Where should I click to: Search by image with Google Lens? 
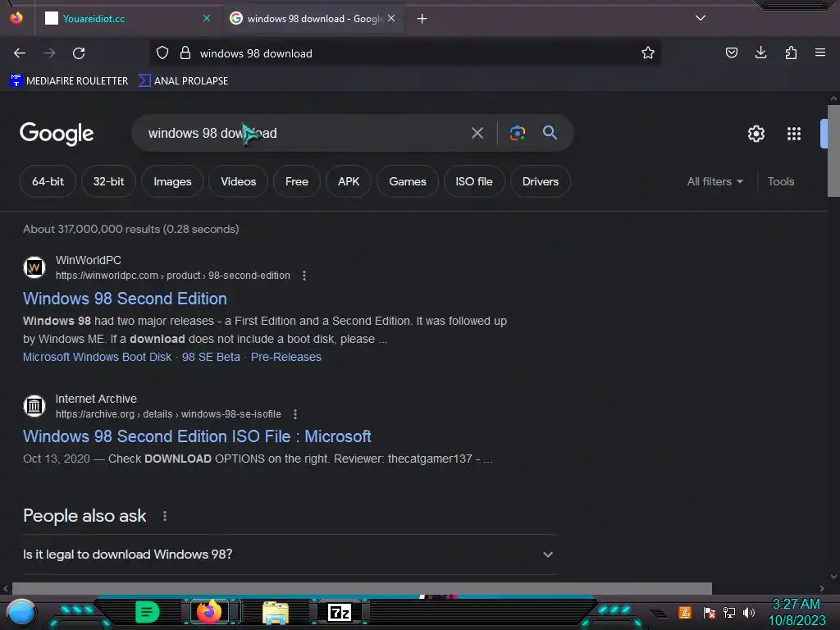(517, 133)
